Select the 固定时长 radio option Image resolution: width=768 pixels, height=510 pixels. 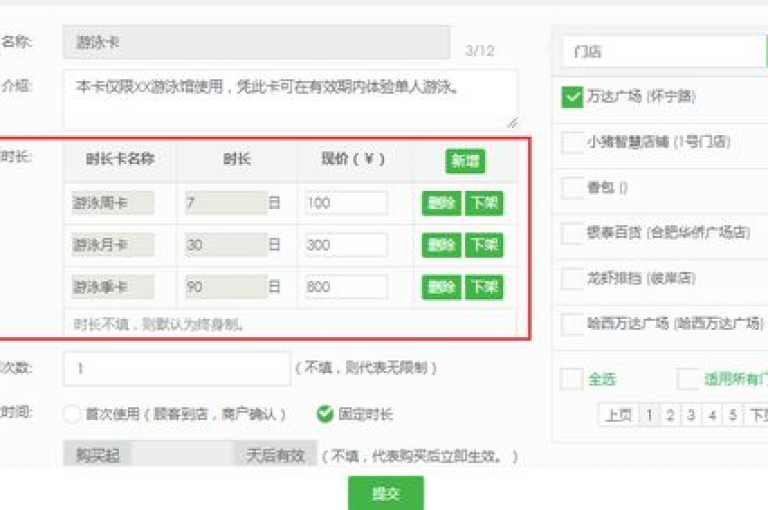coord(325,414)
